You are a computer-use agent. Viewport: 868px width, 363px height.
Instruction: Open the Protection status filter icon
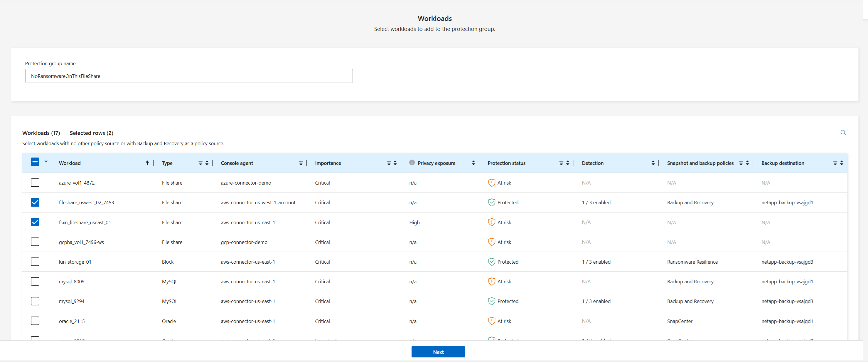[561, 163]
